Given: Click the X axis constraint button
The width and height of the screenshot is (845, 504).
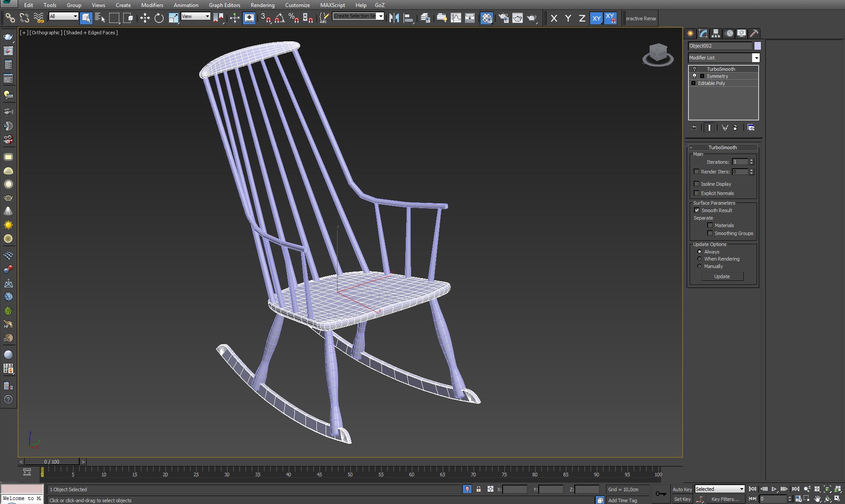Looking at the screenshot, I should [x=554, y=18].
